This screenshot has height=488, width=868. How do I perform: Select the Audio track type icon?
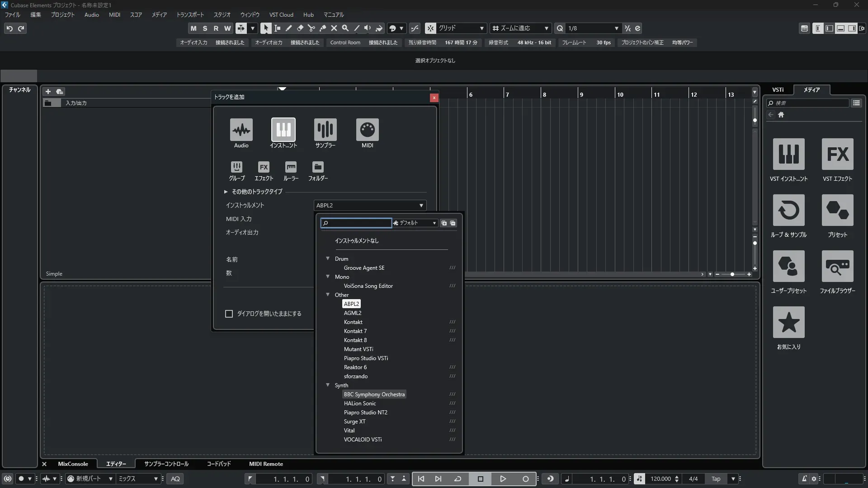pyautogui.click(x=241, y=130)
